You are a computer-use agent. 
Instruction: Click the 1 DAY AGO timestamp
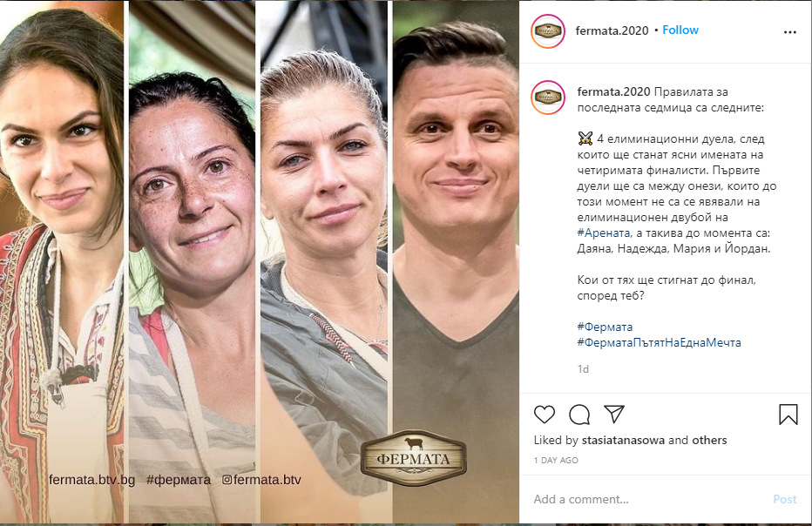click(x=556, y=460)
